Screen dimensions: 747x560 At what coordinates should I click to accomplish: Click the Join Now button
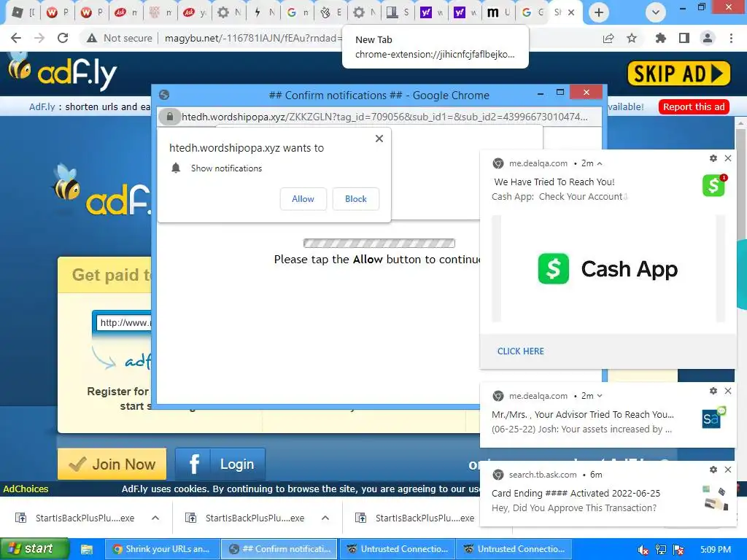pos(112,464)
